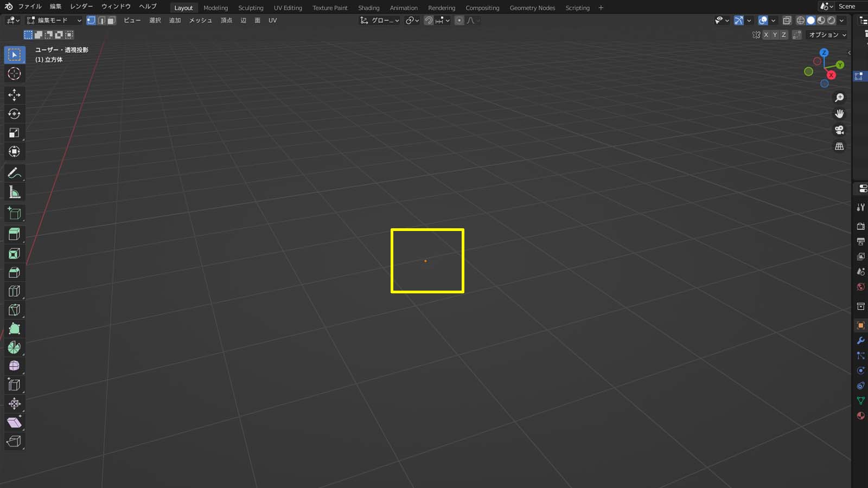Click the Toggle Camera View icon
The height and width of the screenshot is (488, 868).
click(x=839, y=130)
